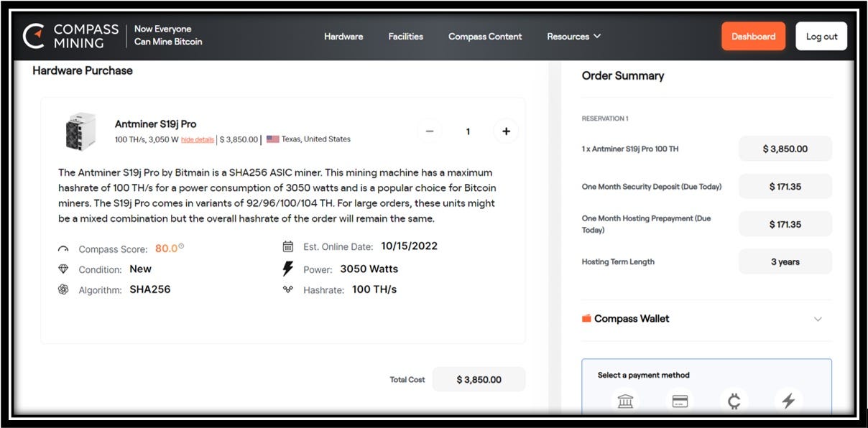Click the Order Summary $3,850.00 miner price
868x428 pixels.
click(785, 149)
